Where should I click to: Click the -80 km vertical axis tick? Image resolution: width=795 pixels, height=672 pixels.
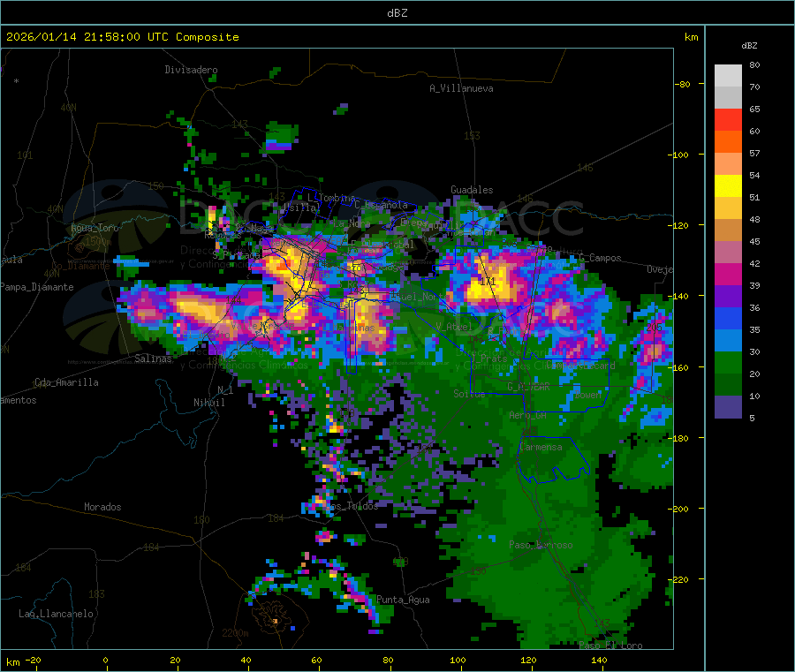click(683, 84)
